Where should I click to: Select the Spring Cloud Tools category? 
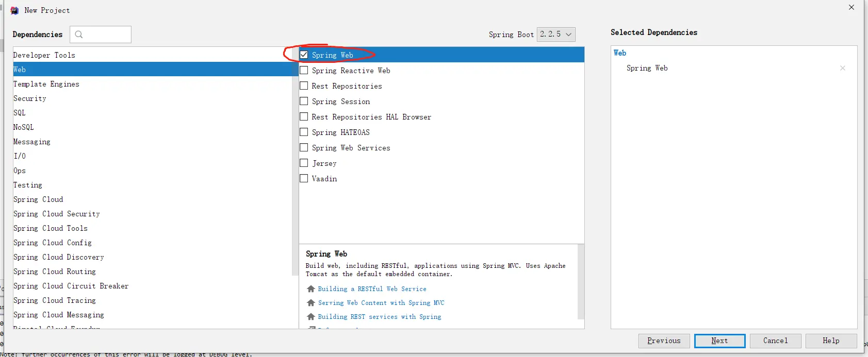click(x=152, y=228)
